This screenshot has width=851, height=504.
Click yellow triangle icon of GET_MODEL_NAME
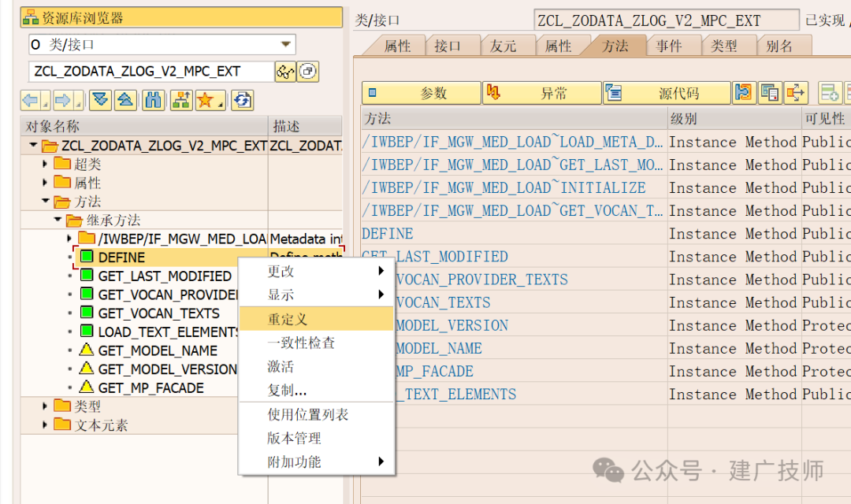point(87,350)
